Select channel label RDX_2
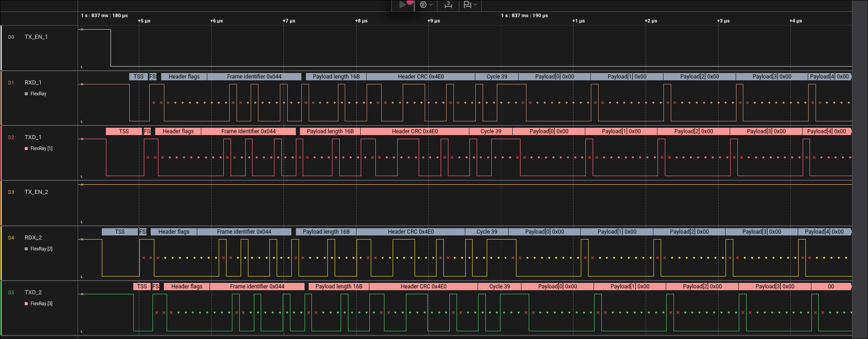868x339 pixels. pyautogui.click(x=33, y=238)
